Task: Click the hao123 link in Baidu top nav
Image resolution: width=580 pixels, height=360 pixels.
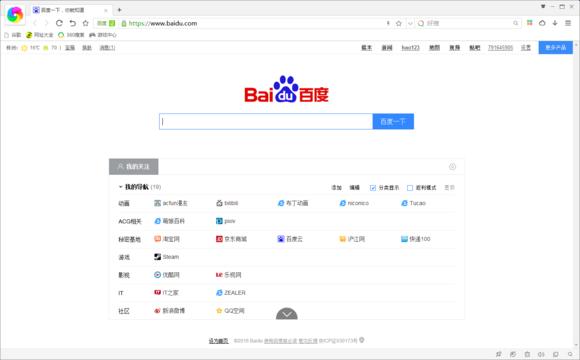Action: (411, 48)
